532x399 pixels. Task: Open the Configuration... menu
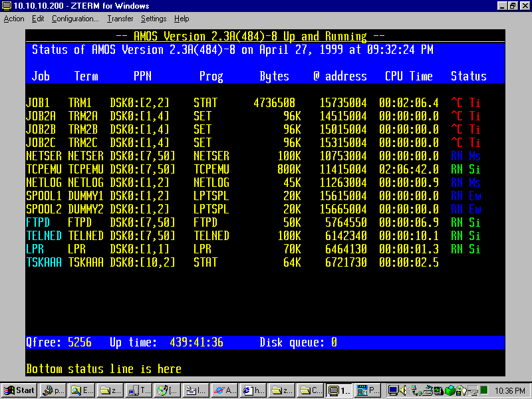click(75, 19)
